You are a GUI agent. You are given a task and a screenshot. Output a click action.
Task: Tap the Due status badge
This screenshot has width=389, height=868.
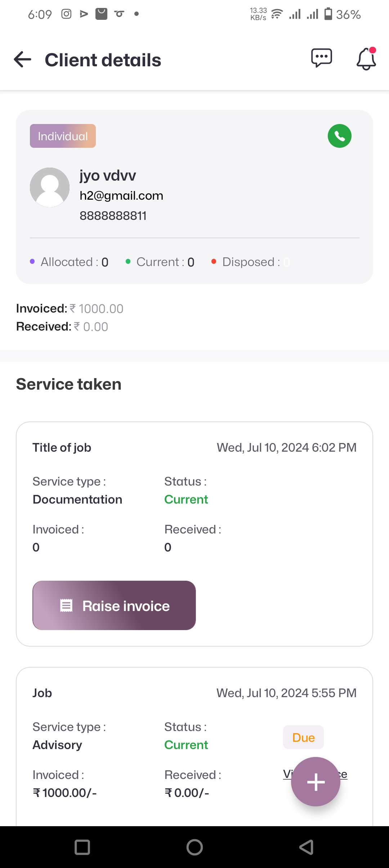click(303, 737)
